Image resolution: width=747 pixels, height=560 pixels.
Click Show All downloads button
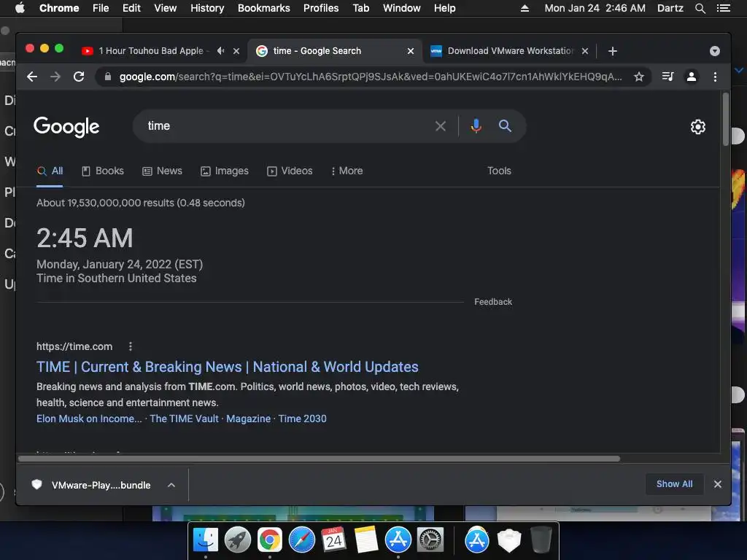[x=674, y=484]
